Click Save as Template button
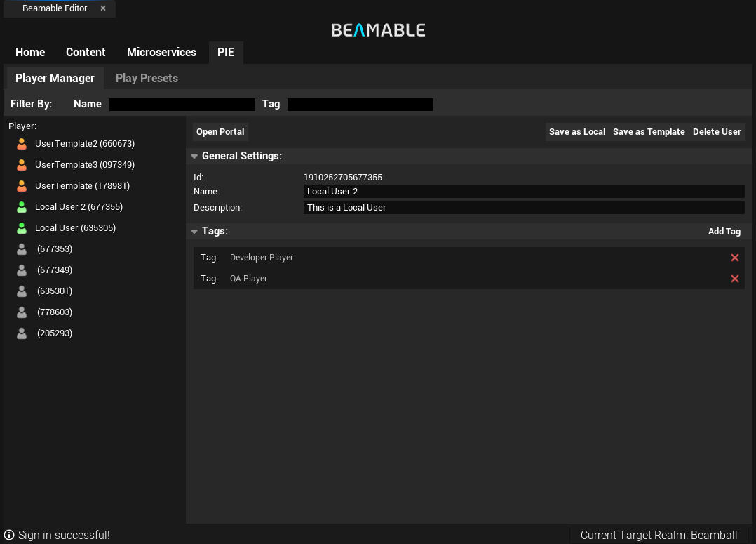The height and width of the screenshot is (544, 756). (649, 132)
